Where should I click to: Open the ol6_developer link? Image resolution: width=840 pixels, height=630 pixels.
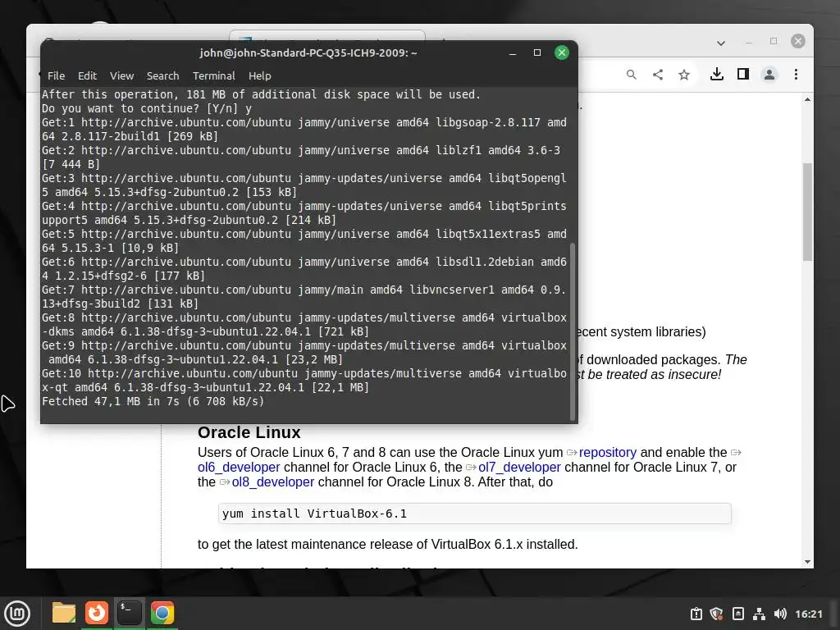239,467
